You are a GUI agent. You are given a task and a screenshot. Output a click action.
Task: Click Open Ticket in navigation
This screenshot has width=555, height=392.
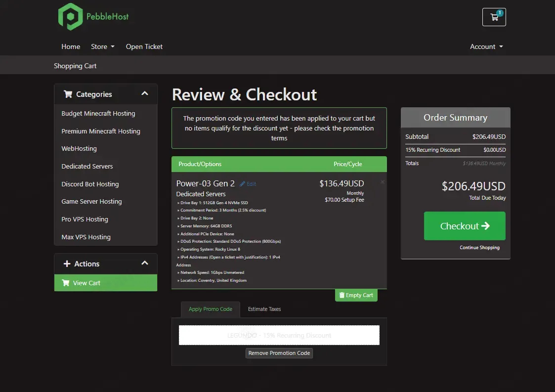click(144, 46)
